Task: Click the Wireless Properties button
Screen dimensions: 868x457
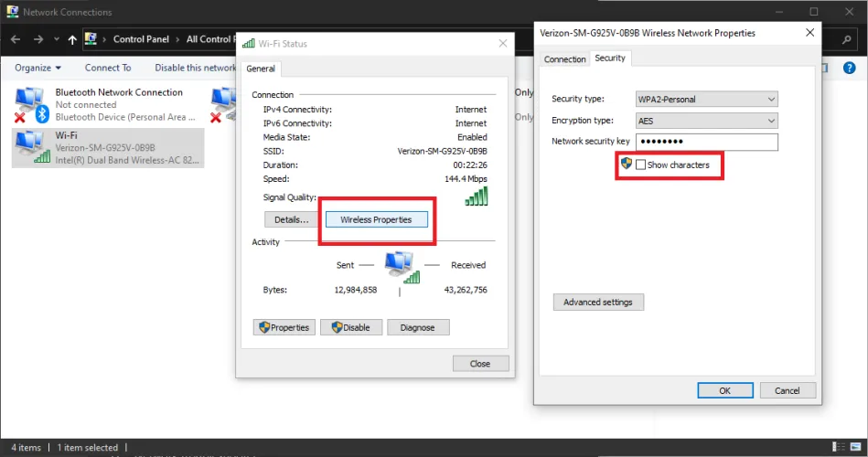Action: coord(376,219)
